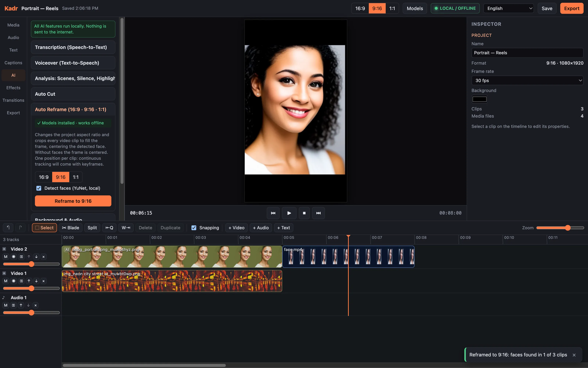The height and width of the screenshot is (368, 588).
Task: Remove the Video 2 track
Action: coord(44,256)
